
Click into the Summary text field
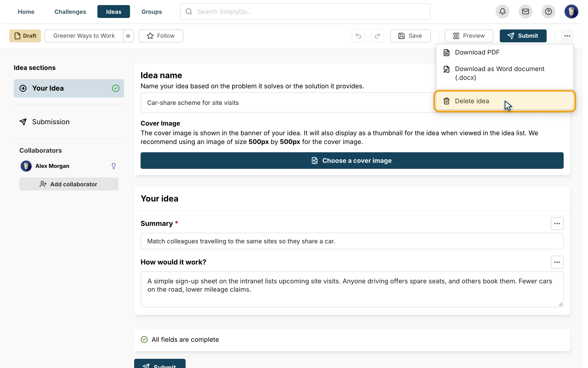point(352,241)
